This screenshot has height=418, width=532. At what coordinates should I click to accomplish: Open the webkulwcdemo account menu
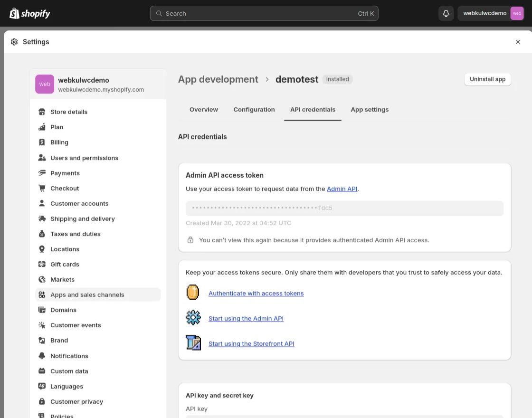click(x=491, y=13)
